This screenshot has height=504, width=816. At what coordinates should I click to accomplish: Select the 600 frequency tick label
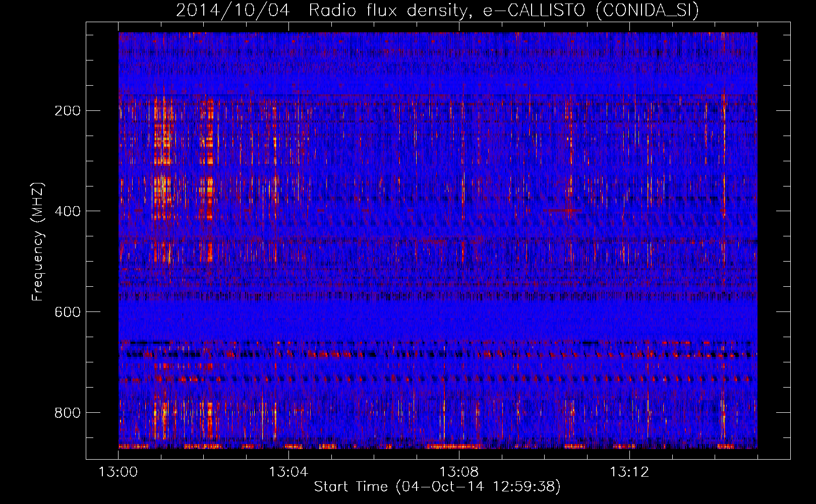[x=68, y=312]
